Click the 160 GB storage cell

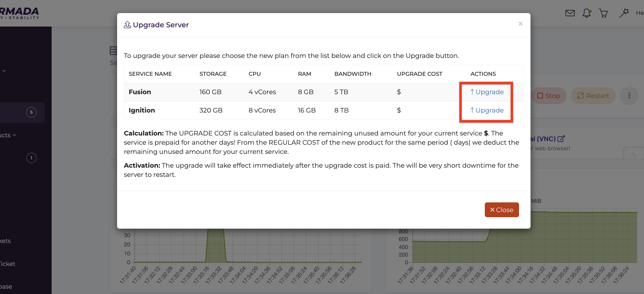tap(210, 92)
